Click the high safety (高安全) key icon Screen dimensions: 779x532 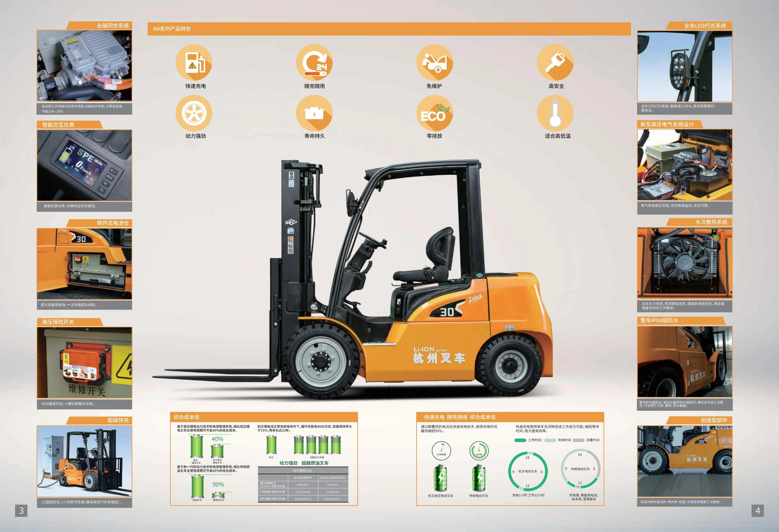point(555,62)
